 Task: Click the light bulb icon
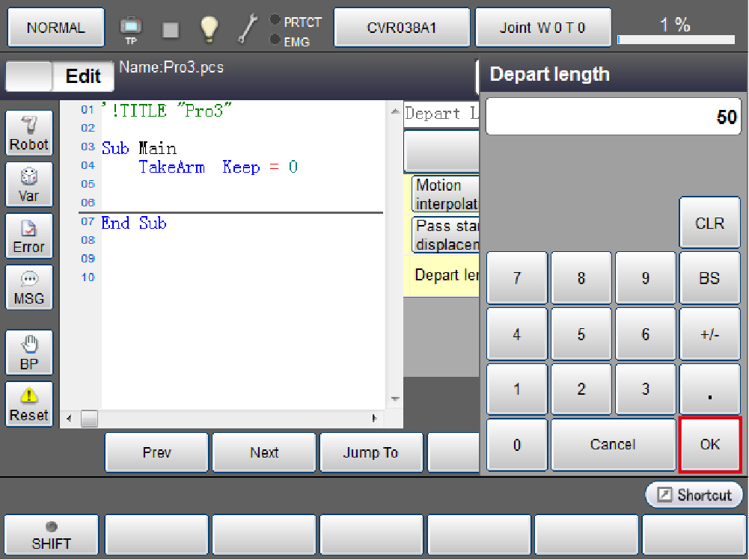[209, 28]
